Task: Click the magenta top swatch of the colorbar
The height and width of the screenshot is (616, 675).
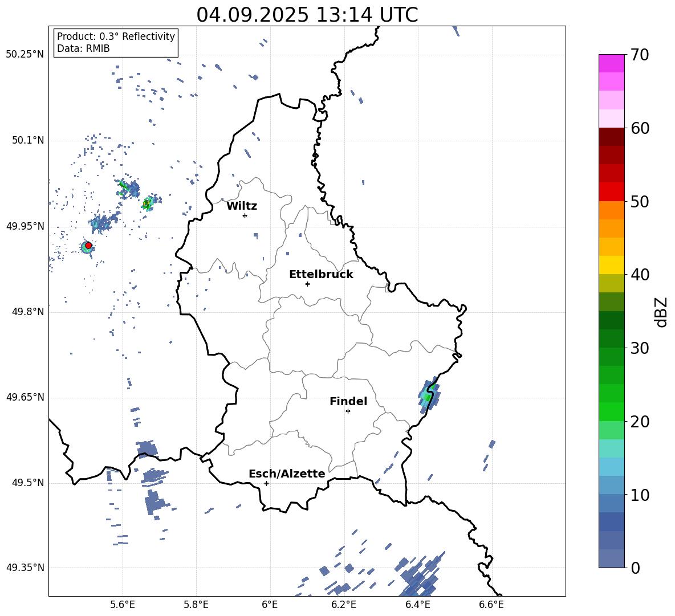Action: [611, 63]
